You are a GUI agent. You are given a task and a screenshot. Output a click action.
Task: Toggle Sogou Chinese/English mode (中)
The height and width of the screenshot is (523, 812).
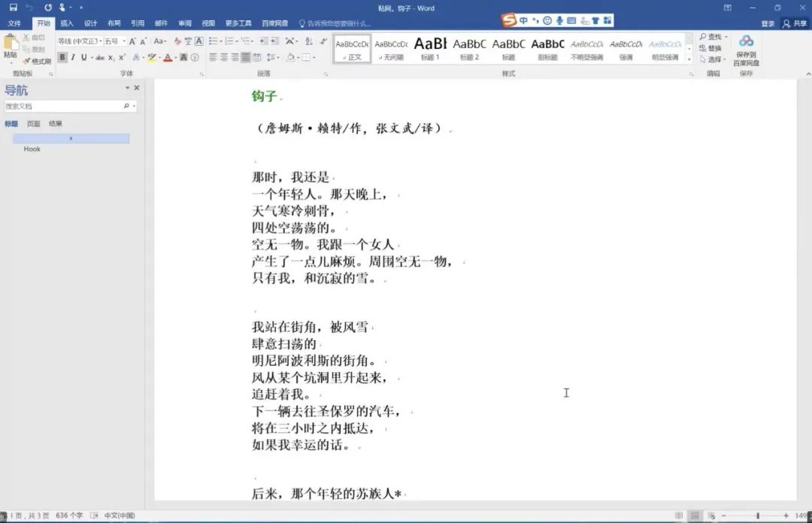click(523, 21)
